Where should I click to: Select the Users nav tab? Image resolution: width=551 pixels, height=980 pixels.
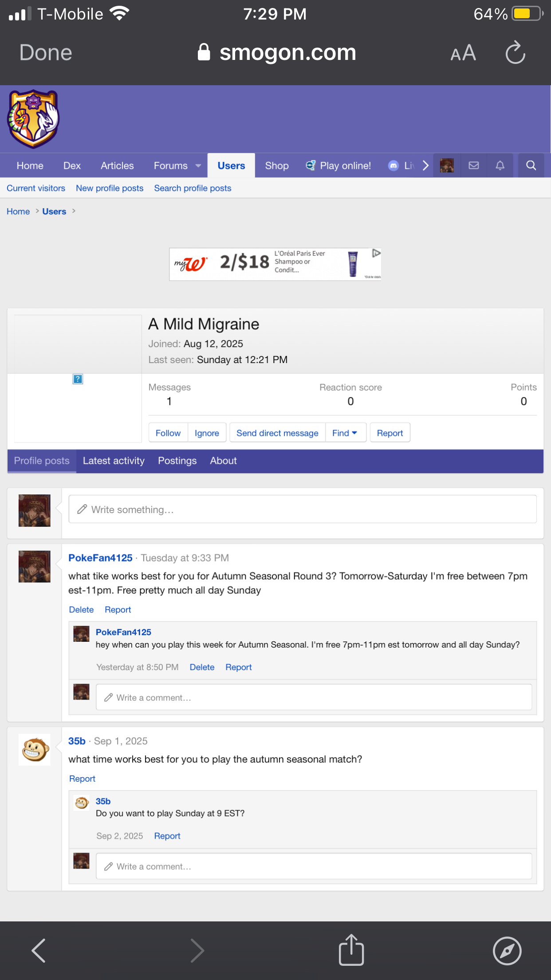tap(231, 166)
